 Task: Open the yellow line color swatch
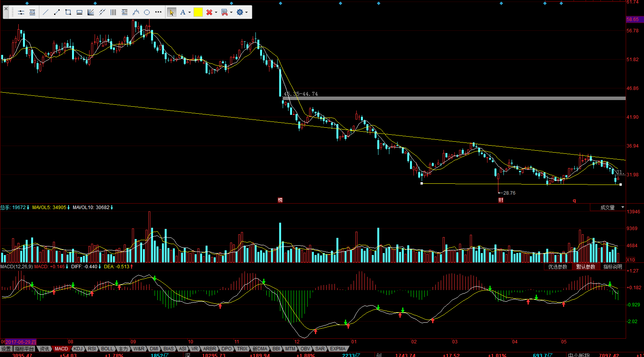tap(198, 12)
